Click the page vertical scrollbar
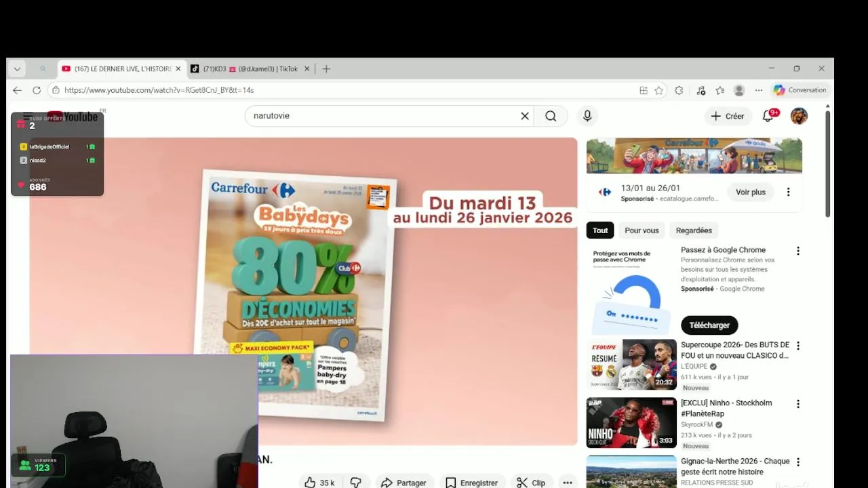868x488 pixels. pyautogui.click(x=827, y=163)
